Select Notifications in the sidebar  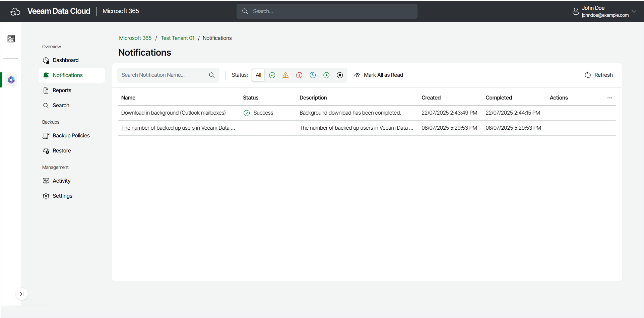tap(71, 75)
